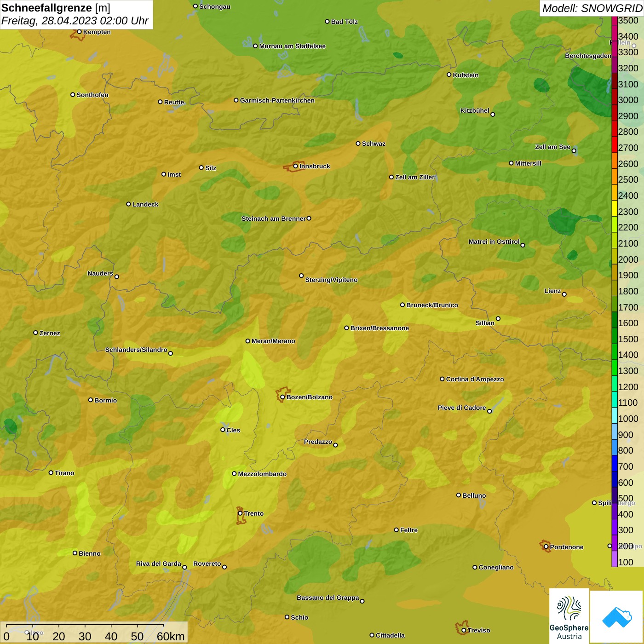Click the 'Riva del Garda' map label
The height and width of the screenshot is (644, 644).
pyautogui.click(x=159, y=563)
